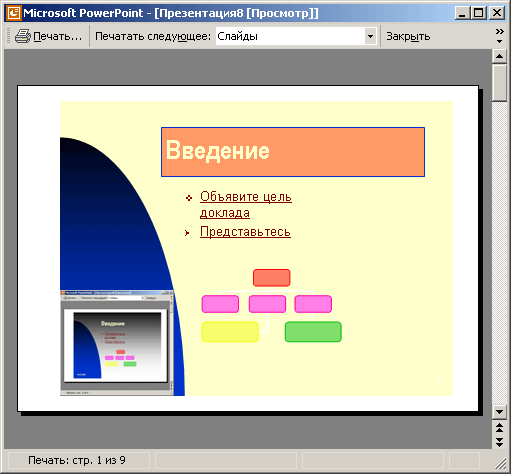Screen dimensions: 511x474
Task: Click the Представьтесь link on slide
Action: [245, 232]
